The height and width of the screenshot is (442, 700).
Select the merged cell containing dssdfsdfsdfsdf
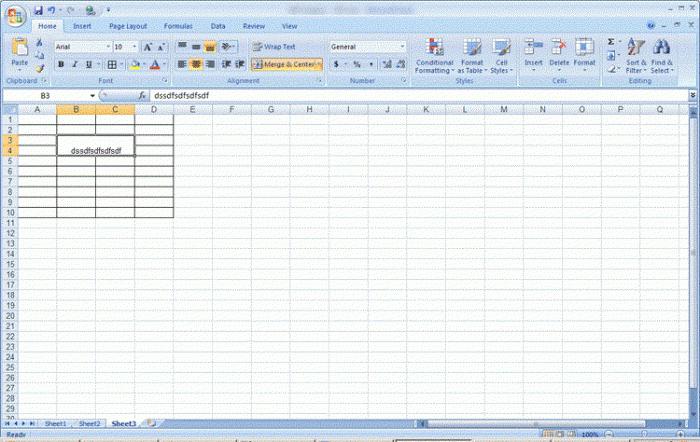(x=96, y=146)
